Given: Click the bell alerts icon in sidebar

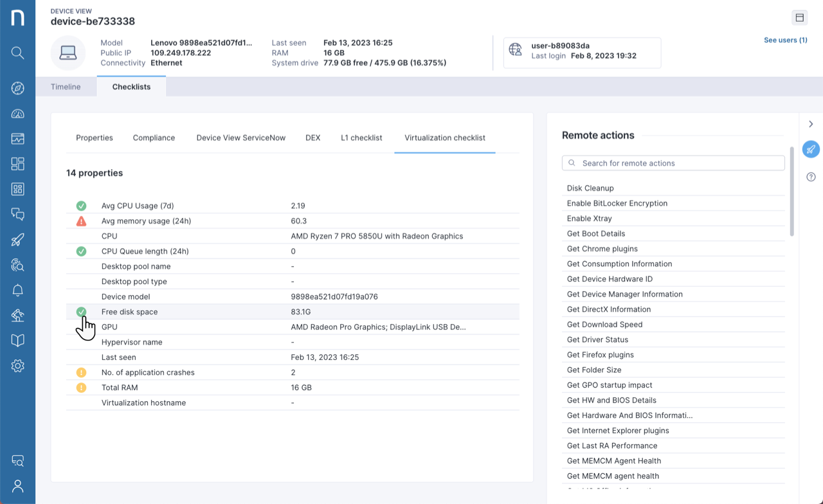Looking at the screenshot, I should coord(17,291).
